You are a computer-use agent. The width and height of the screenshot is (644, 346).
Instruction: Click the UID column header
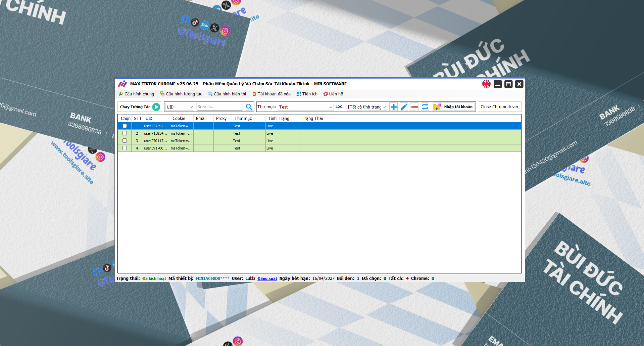pyautogui.click(x=157, y=119)
